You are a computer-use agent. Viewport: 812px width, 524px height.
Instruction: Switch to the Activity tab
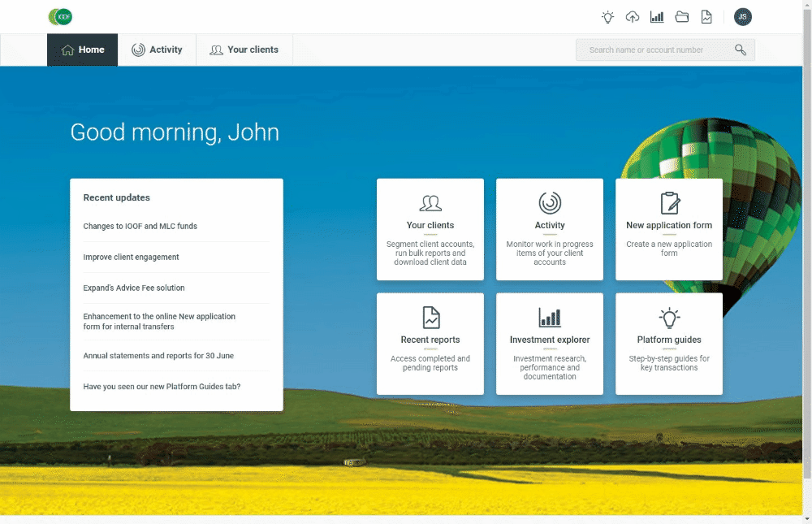(x=157, y=50)
